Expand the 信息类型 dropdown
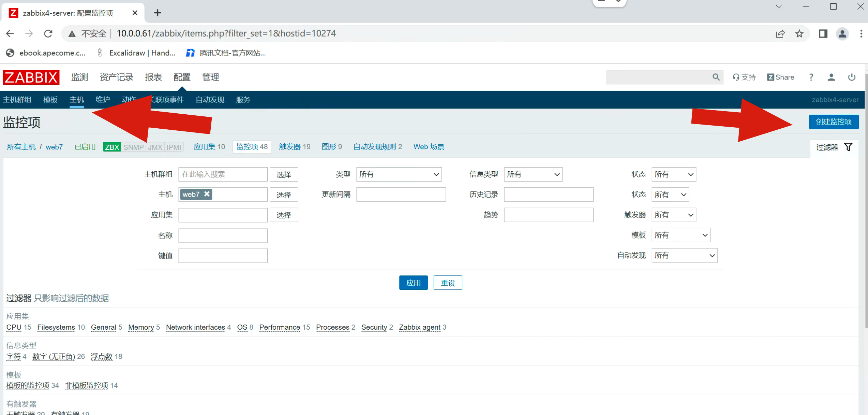This screenshot has width=868, height=415. click(533, 174)
